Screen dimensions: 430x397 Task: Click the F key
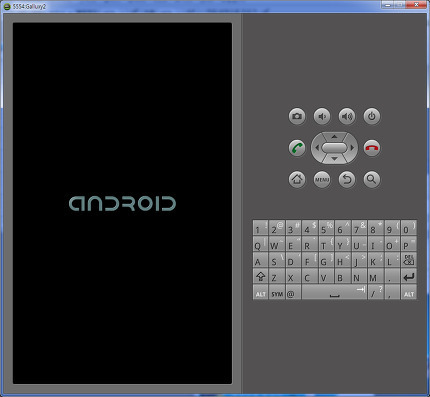[x=310, y=260]
